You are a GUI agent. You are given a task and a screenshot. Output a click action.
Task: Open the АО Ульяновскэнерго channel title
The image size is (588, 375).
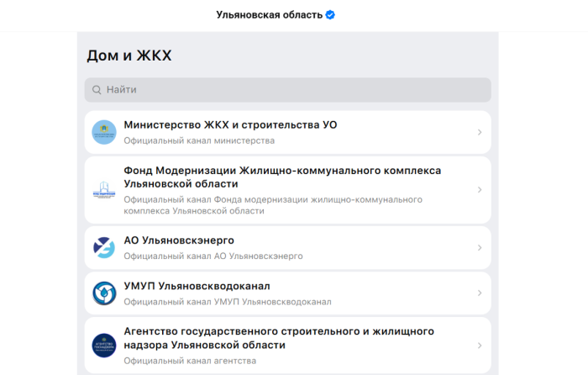(179, 240)
